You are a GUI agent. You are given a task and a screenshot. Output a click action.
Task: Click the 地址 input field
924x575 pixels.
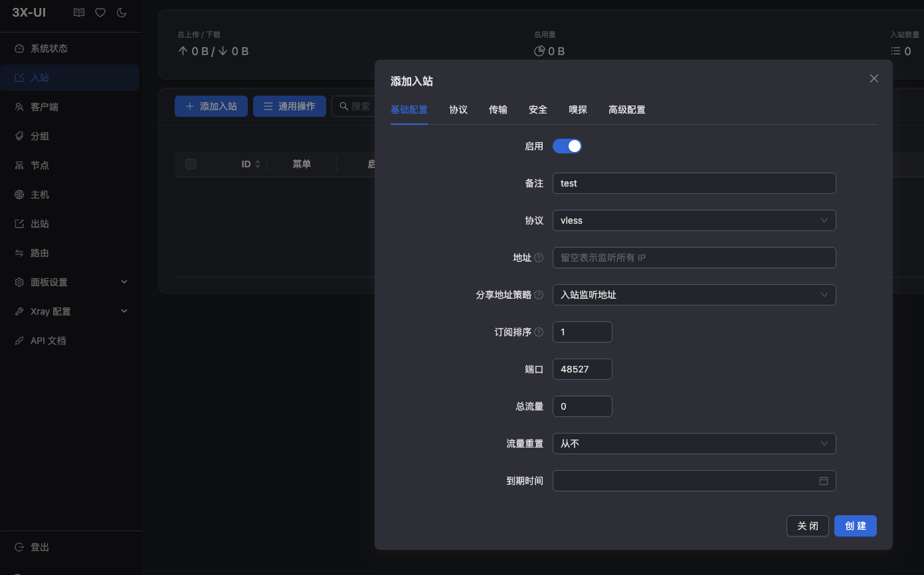(694, 258)
